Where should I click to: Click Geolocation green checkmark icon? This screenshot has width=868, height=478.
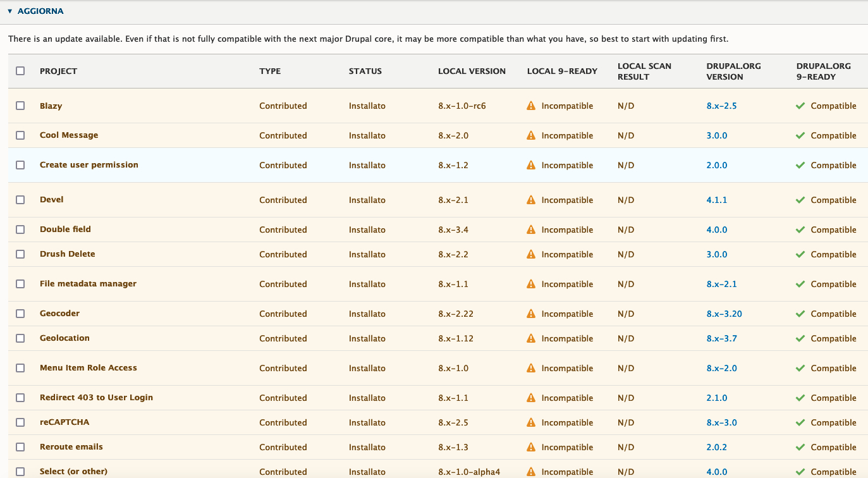click(800, 338)
